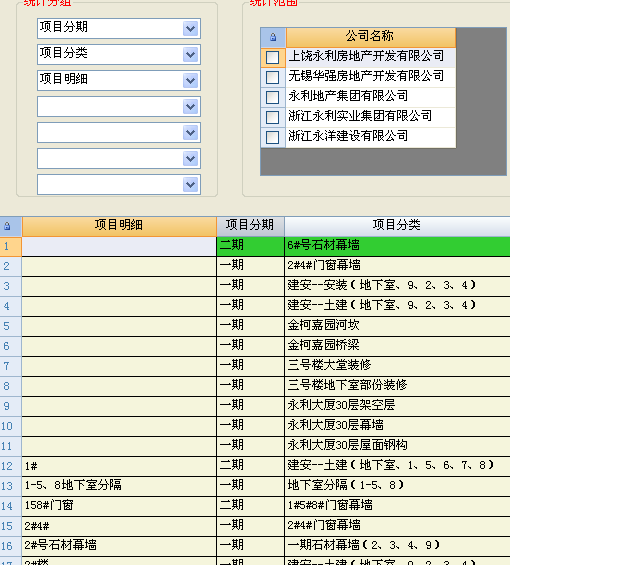Select 1-5、8地下室分隔 detail cell

pyautogui.click(x=119, y=487)
